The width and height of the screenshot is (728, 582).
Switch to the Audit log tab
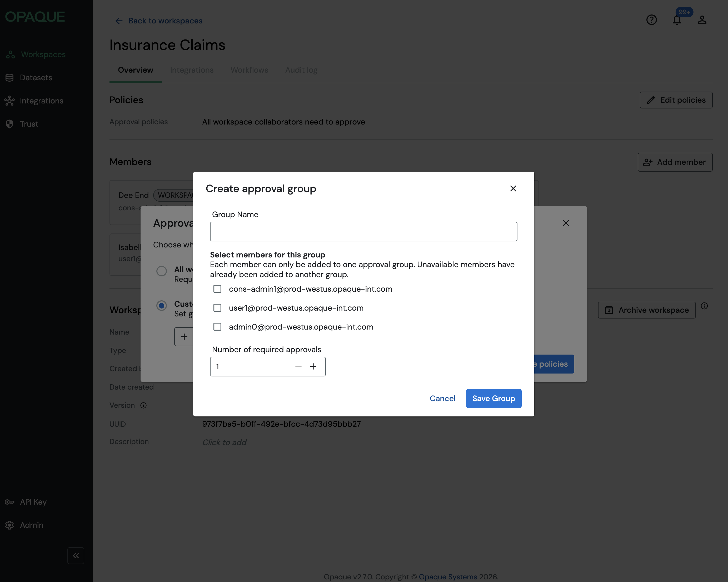tap(301, 70)
